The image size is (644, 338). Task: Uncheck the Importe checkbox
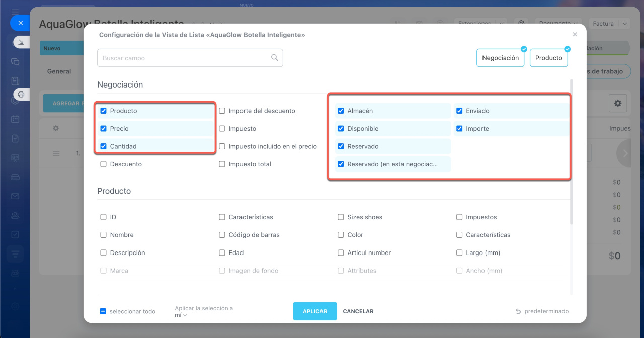(x=459, y=128)
